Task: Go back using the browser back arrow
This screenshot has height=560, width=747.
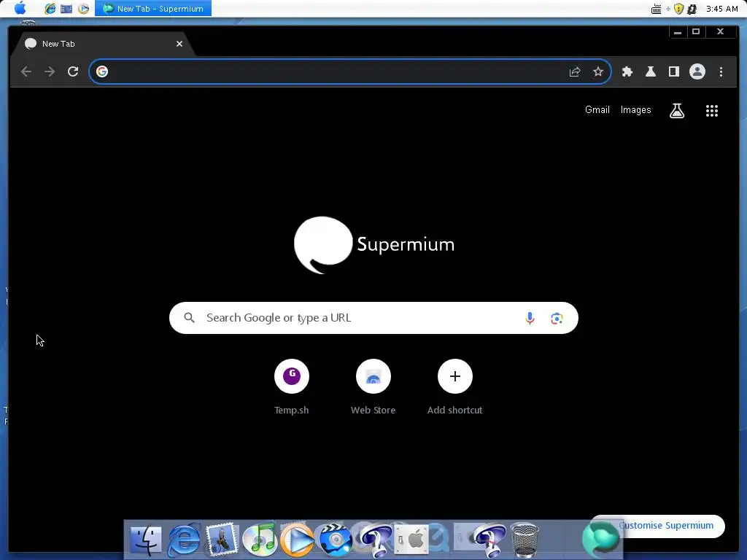Action: (26, 71)
